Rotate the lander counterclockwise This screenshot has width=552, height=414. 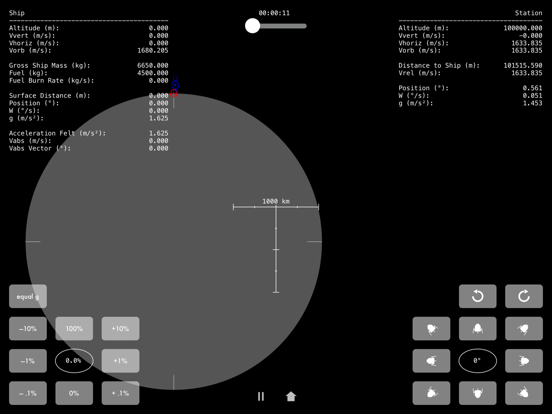tap(477, 296)
